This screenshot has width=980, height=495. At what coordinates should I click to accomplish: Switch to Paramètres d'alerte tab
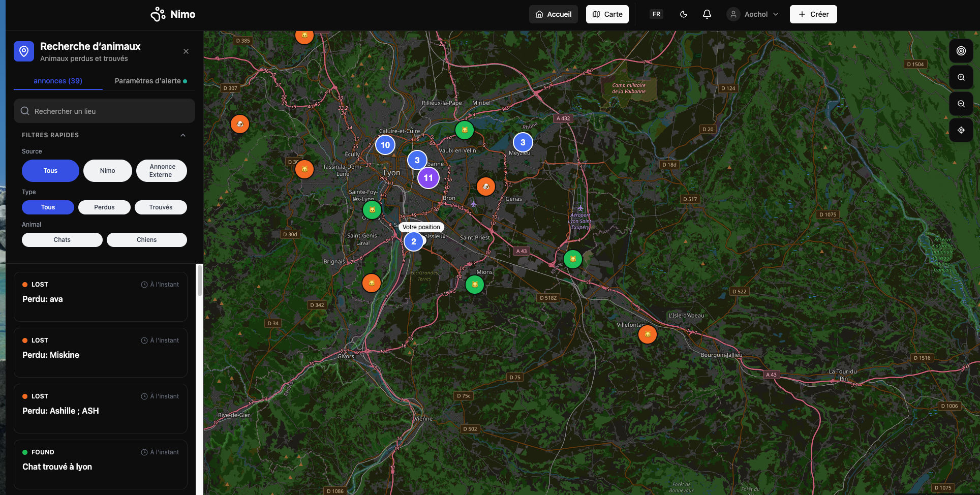click(150, 81)
